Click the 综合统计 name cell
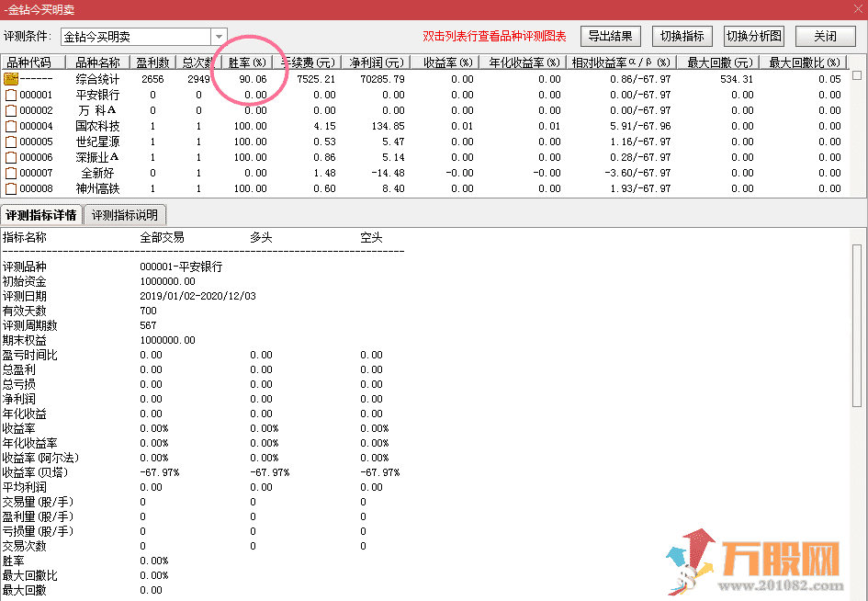The image size is (868, 601). pyautogui.click(x=97, y=79)
